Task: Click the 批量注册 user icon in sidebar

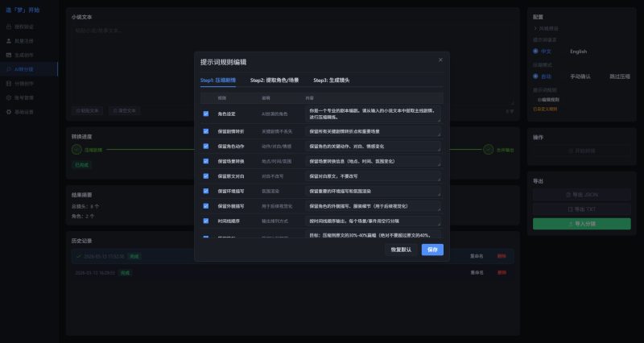Action: click(9, 39)
